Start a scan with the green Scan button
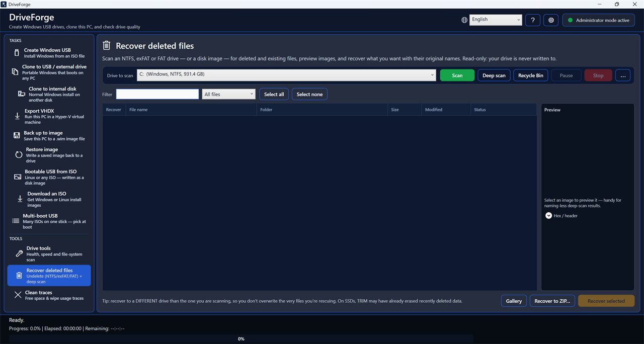The height and width of the screenshot is (344, 644). click(x=457, y=75)
